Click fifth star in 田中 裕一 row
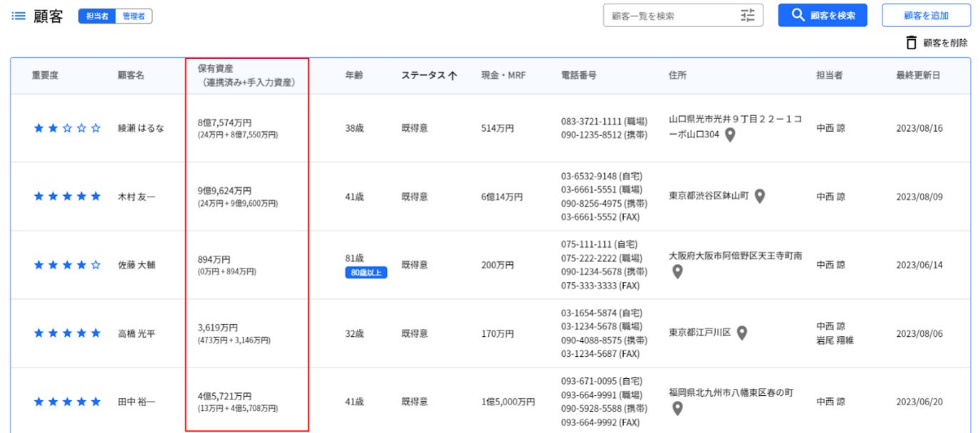 [95, 402]
